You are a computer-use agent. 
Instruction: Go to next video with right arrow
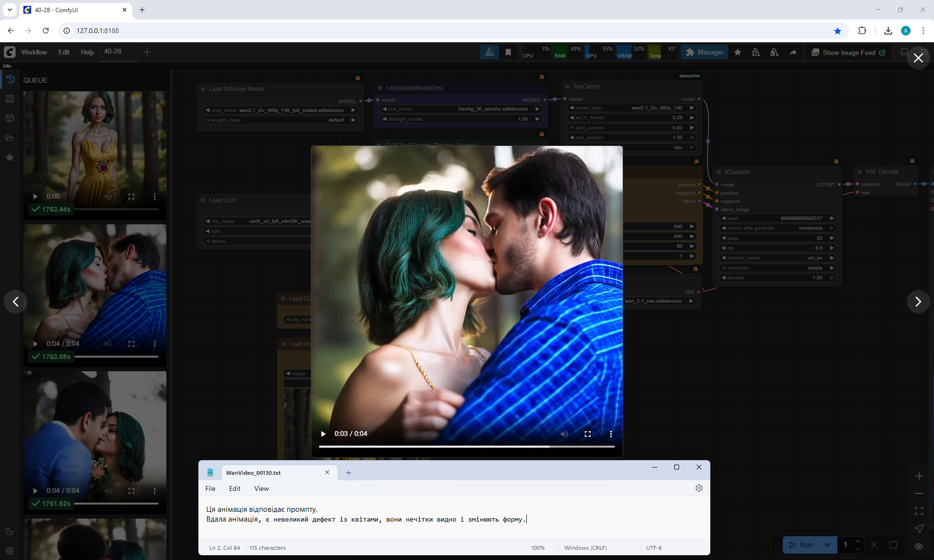(x=917, y=302)
